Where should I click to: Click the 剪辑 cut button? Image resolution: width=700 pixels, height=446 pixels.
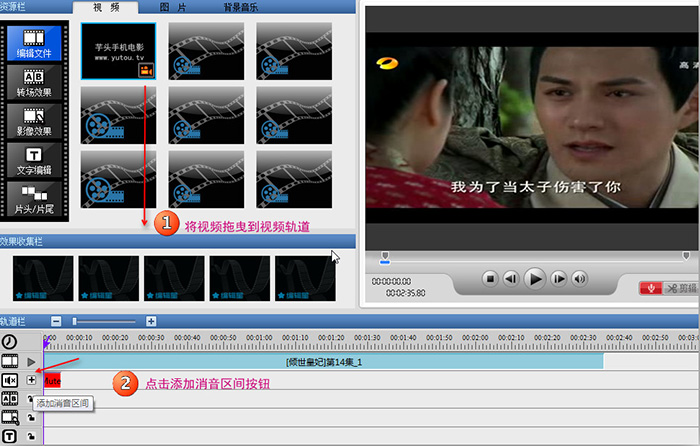pyautogui.click(x=680, y=288)
